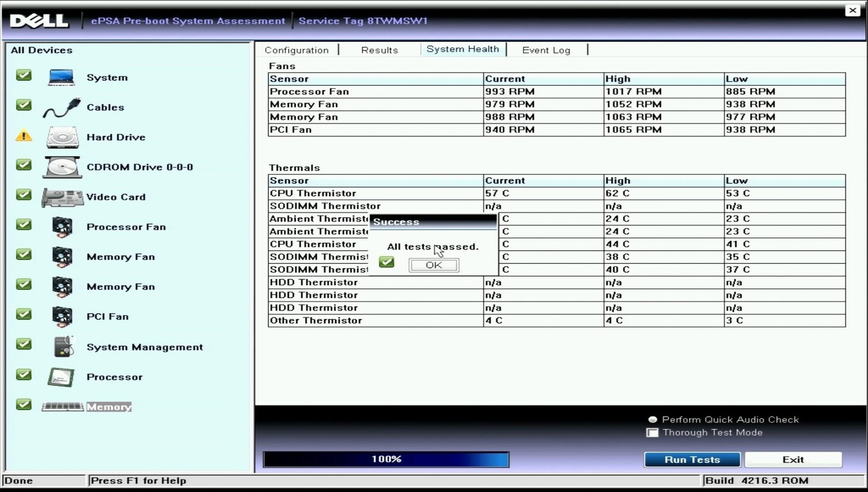Close the ePSA window

coord(853,10)
